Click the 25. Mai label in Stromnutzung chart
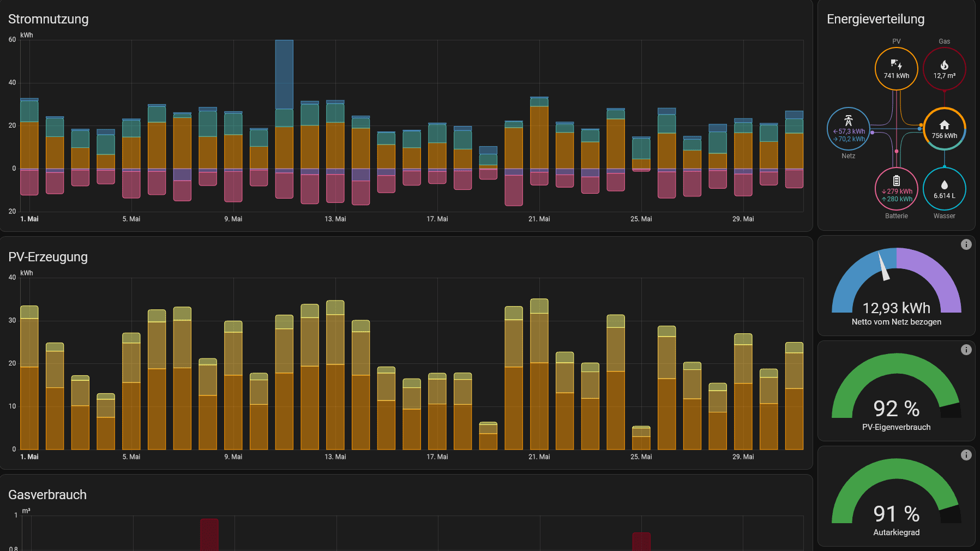The image size is (980, 551). (x=641, y=219)
